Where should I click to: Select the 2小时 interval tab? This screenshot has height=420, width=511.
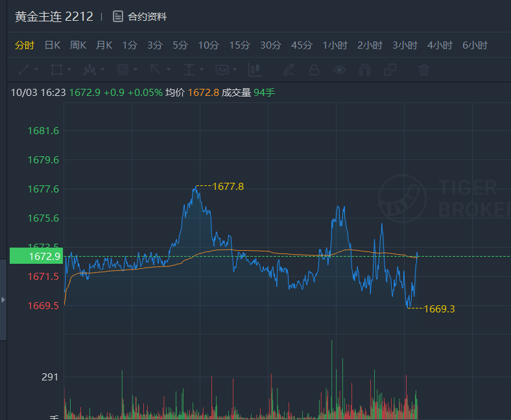point(370,45)
